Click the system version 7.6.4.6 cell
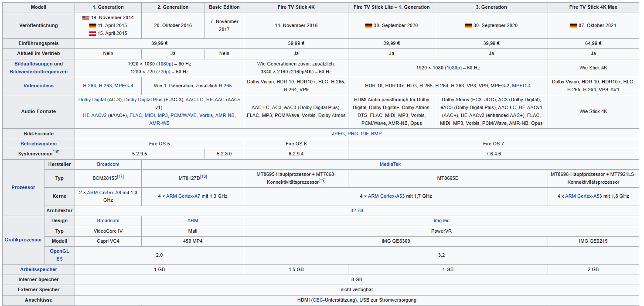Viewport: 644px width, 306px height. tap(493, 154)
